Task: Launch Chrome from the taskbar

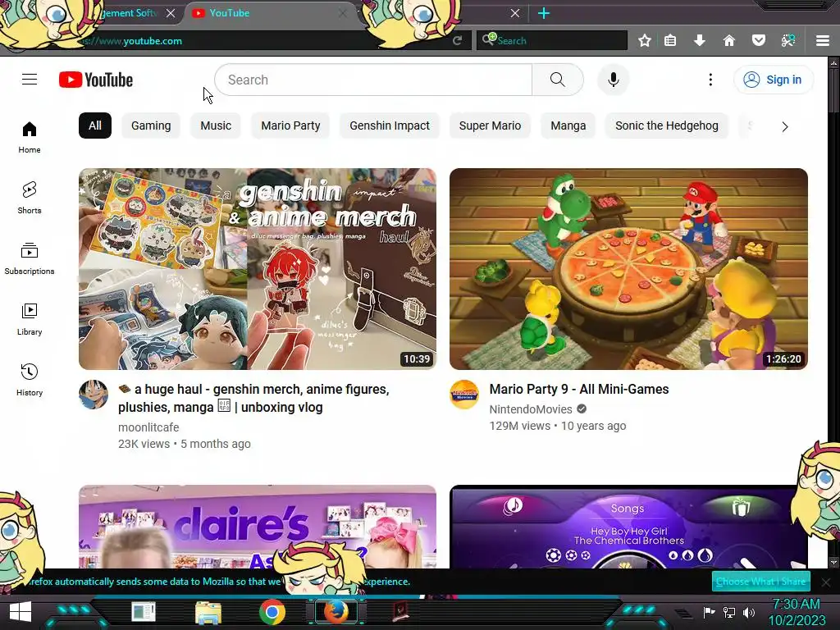Action: (272, 612)
